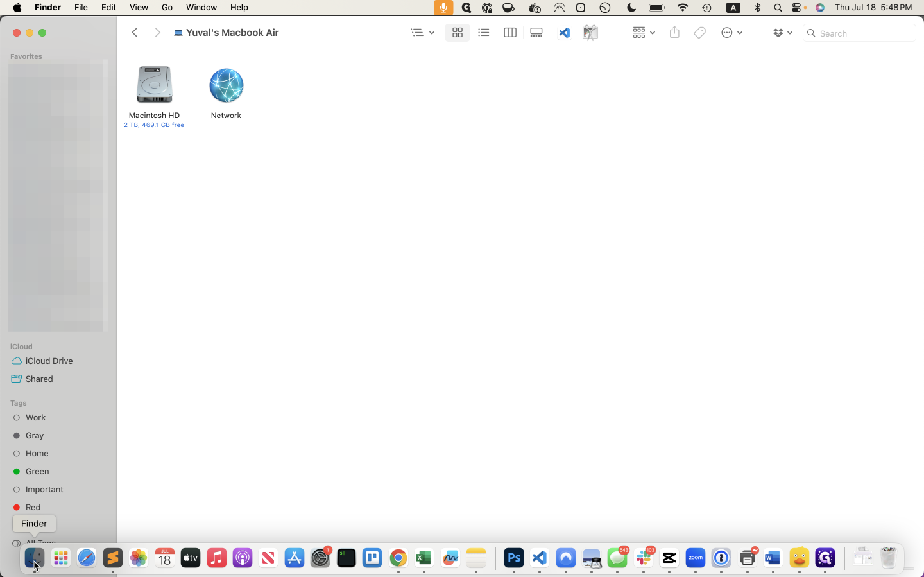924x577 pixels.
Task: Toggle Do Not Disturb moon icon
Action: point(631,8)
